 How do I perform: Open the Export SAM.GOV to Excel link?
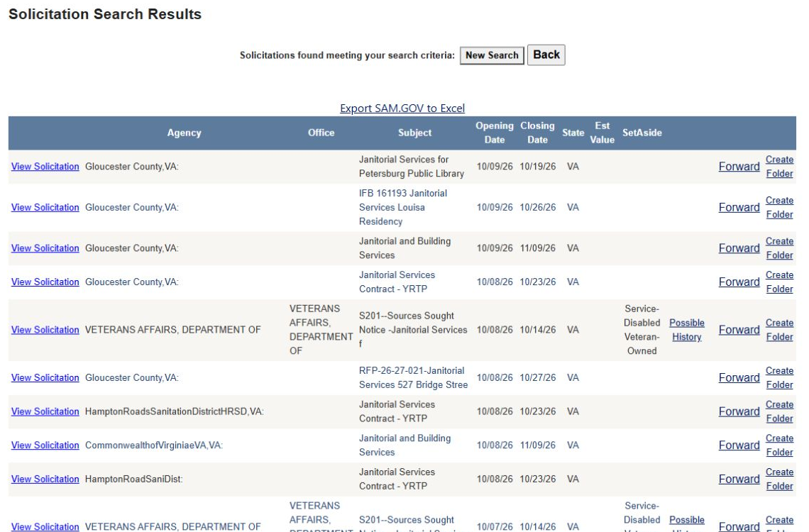[402, 109]
